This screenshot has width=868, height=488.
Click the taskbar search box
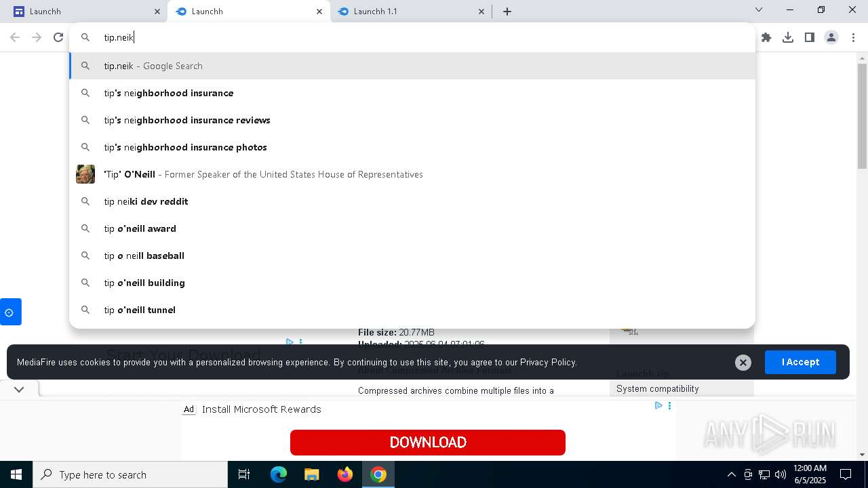[130, 474]
